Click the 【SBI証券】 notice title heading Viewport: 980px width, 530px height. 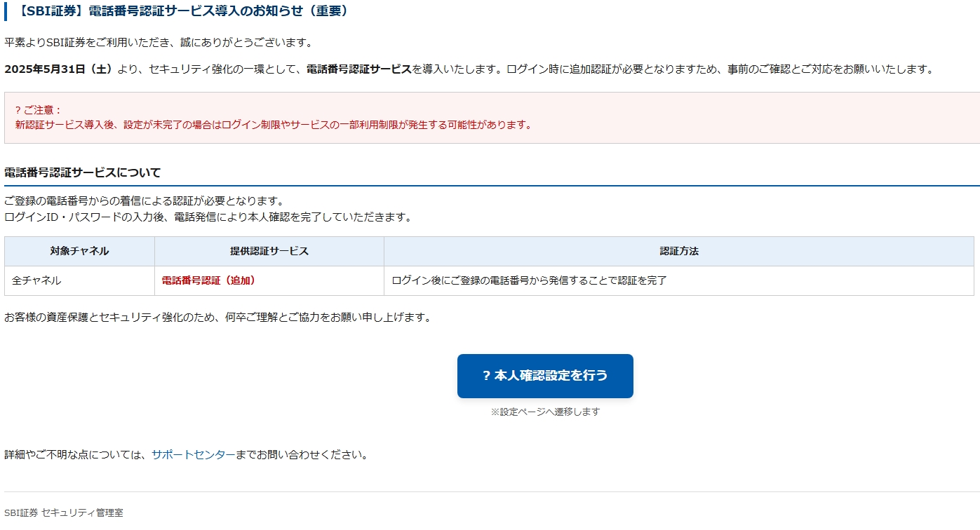tap(184, 11)
